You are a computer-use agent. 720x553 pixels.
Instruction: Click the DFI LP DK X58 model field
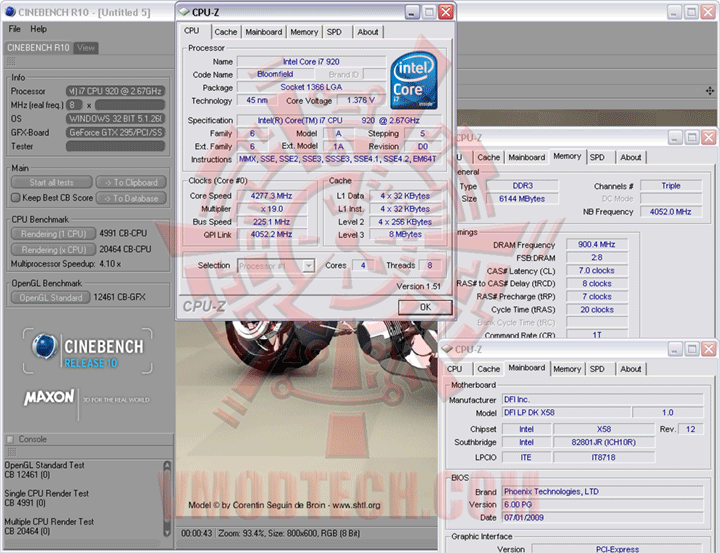pyautogui.click(x=566, y=412)
